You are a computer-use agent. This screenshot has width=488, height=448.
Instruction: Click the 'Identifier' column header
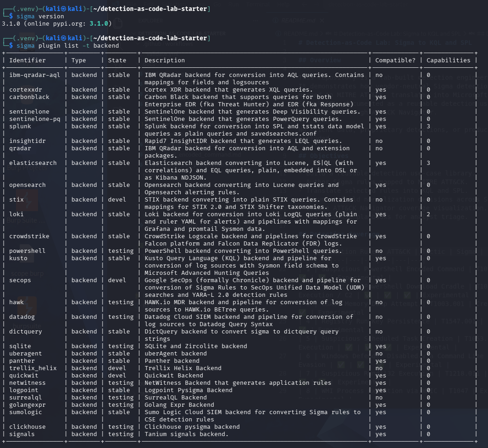point(27,60)
